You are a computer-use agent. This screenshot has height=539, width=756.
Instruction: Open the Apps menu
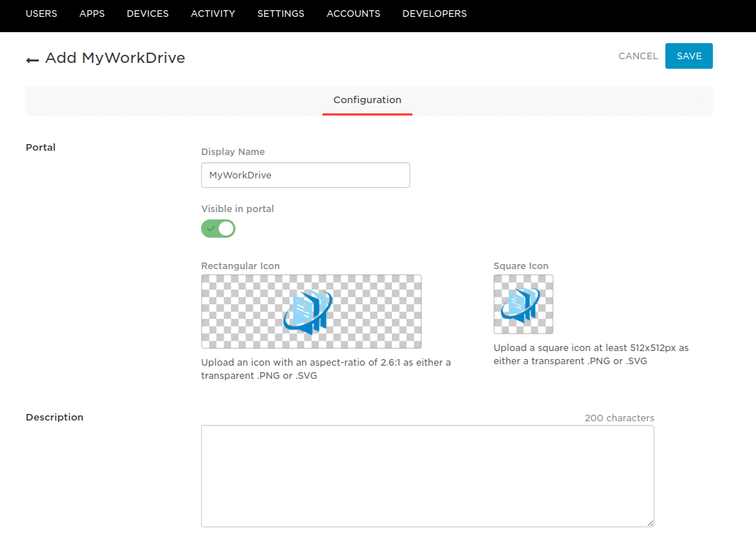[92, 14]
